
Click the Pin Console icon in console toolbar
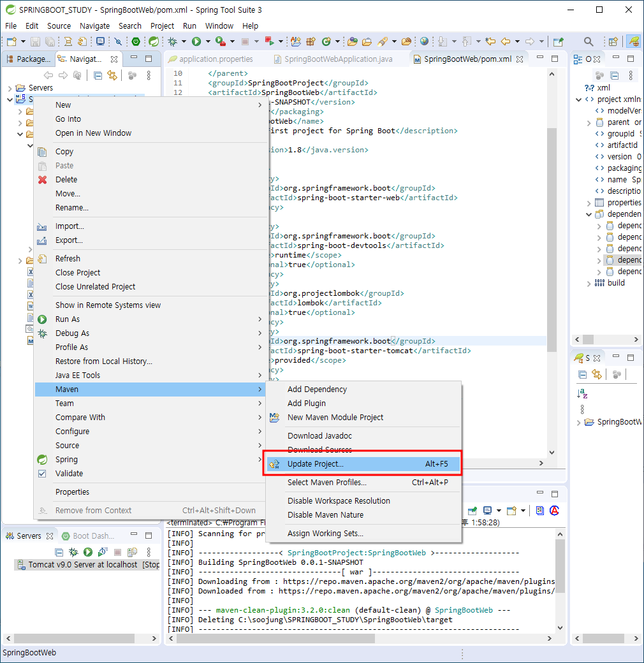point(472,511)
